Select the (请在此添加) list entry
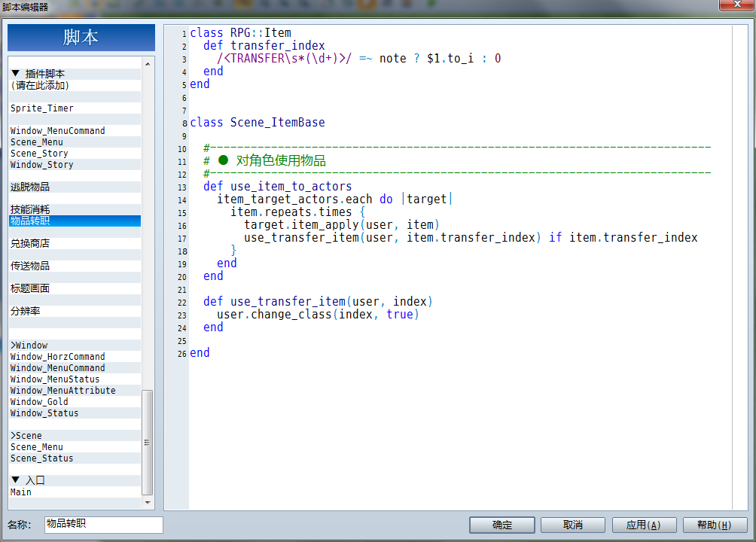 tap(75, 85)
